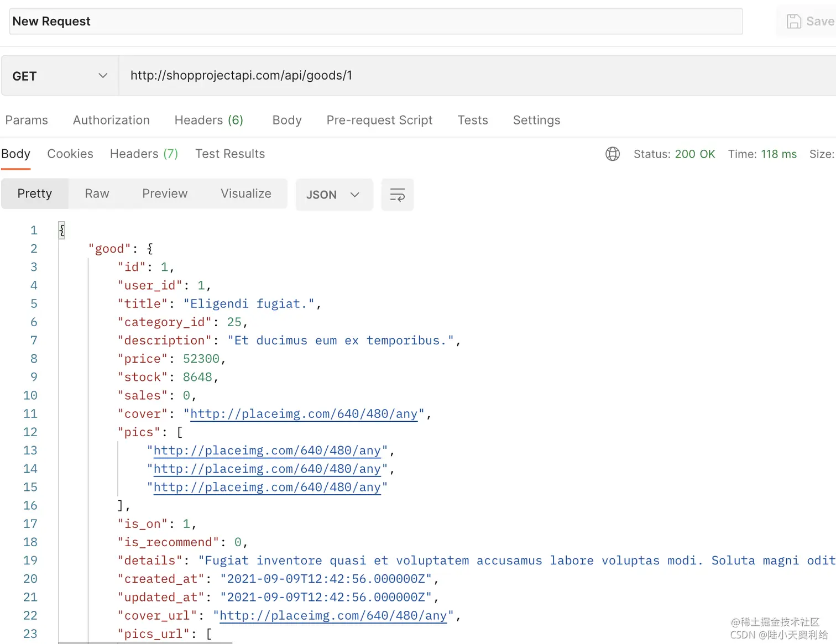Viewport: 836px width, 644px height.
Task: Click the horizontal scrollbar under the response
Action: click(x=145, y=642)
